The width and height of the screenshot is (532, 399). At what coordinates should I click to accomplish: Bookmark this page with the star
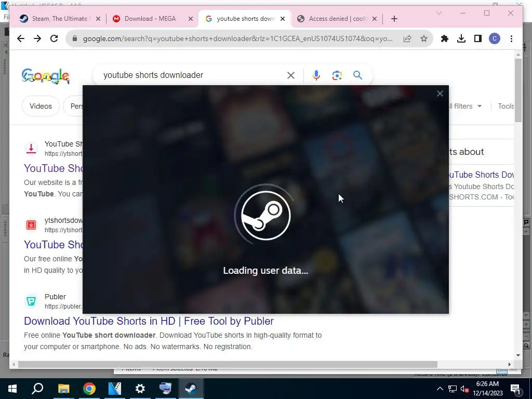point(424,38)
